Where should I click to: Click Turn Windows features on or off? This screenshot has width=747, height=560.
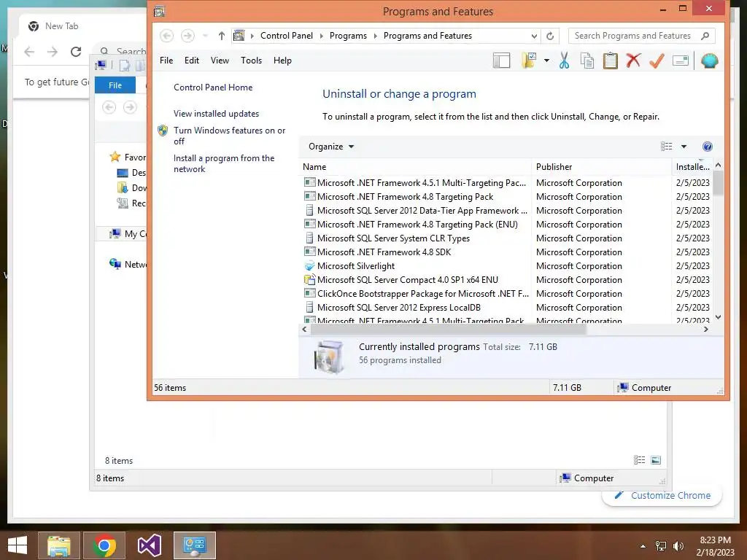click(229, 136)
